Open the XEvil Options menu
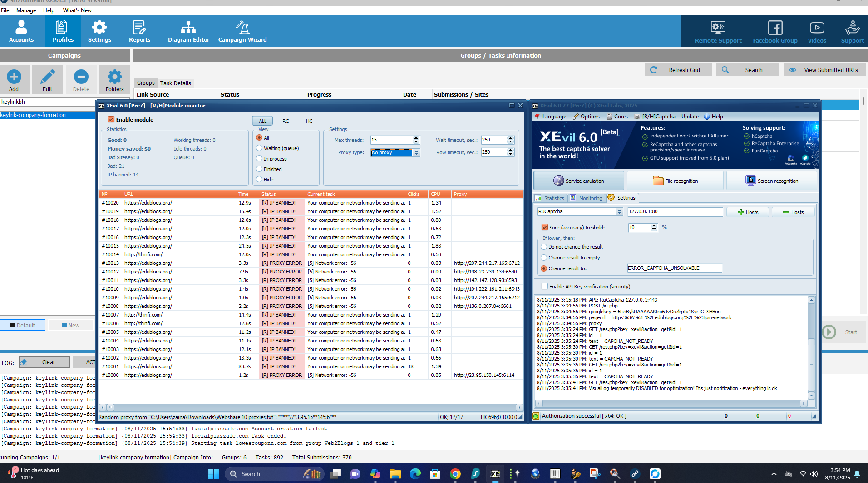868x483 pixels. [x=586, y=117]
